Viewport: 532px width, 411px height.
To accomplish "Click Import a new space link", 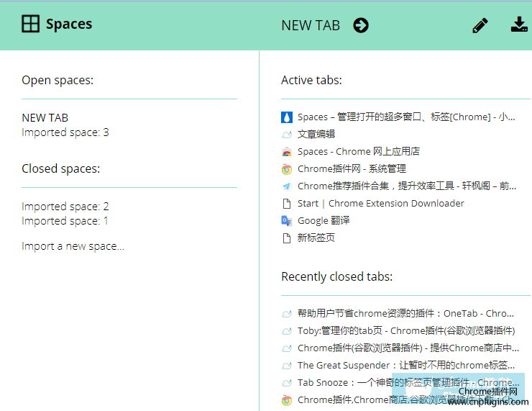I will pos(73,246).
